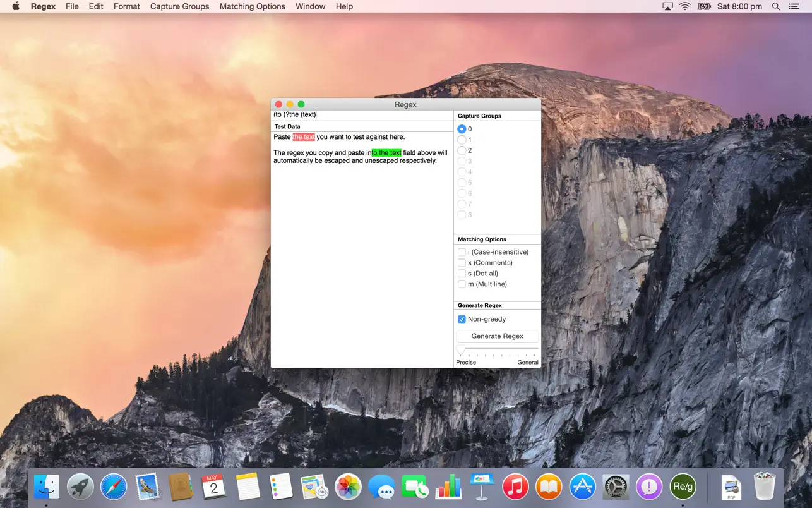The image size is (812, 508).
Task: Open Messages from the Dock
Action: click(x=381, y=487)
